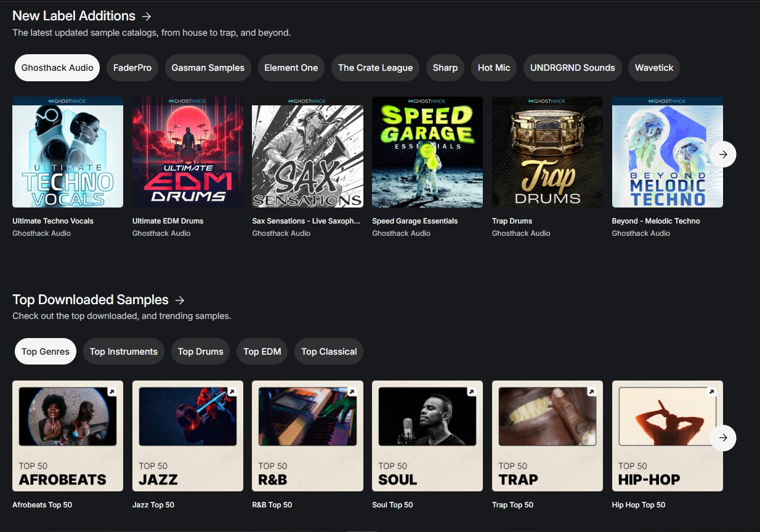Screen dimensions: 760x532
Task: Click Ghosthack Audio under Ultimate EDM Drums
Action: (161, 233)
